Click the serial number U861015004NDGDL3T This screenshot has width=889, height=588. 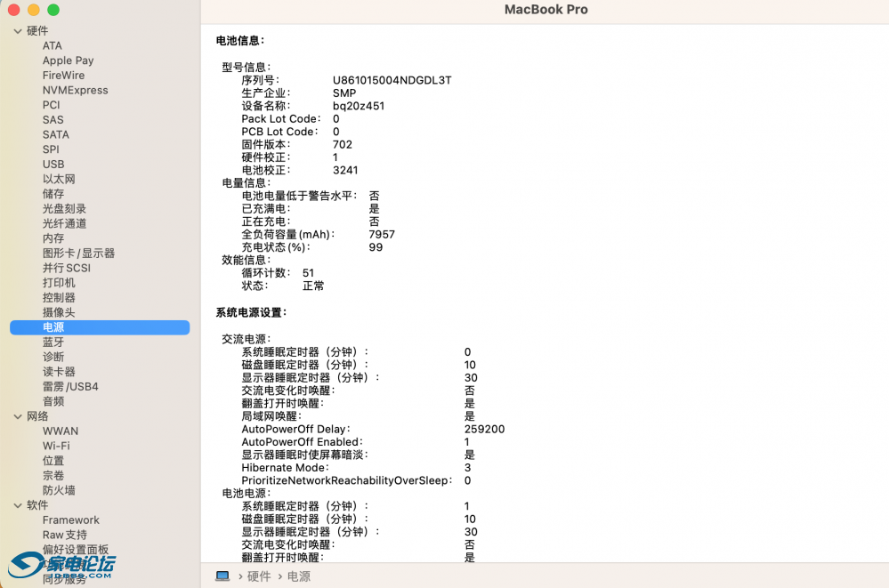click(x=392, y=80)
